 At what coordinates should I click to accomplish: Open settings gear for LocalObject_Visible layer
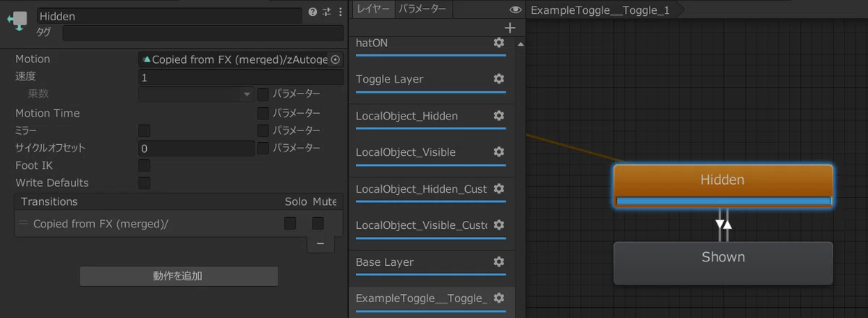pyautogui.click(x=498, y=152)
